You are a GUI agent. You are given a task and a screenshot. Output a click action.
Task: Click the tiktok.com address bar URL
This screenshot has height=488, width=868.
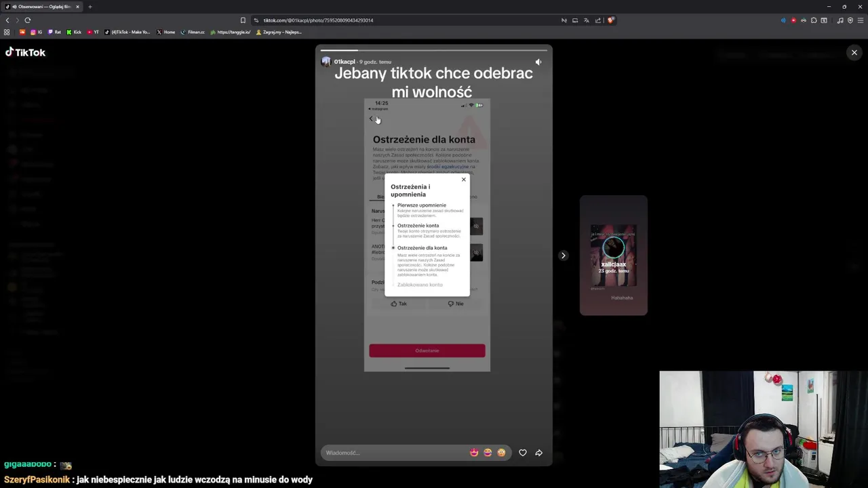click(x=318, y=20)
